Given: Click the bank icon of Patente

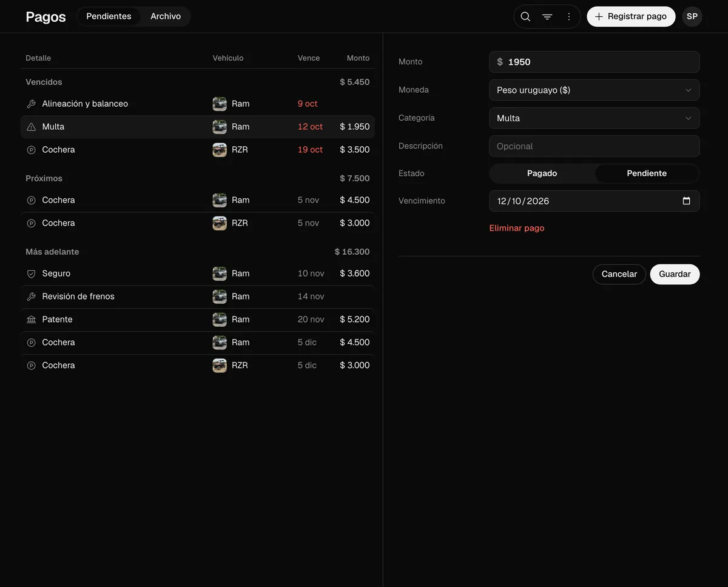Looking at the screenshot, I should point(32,320).
